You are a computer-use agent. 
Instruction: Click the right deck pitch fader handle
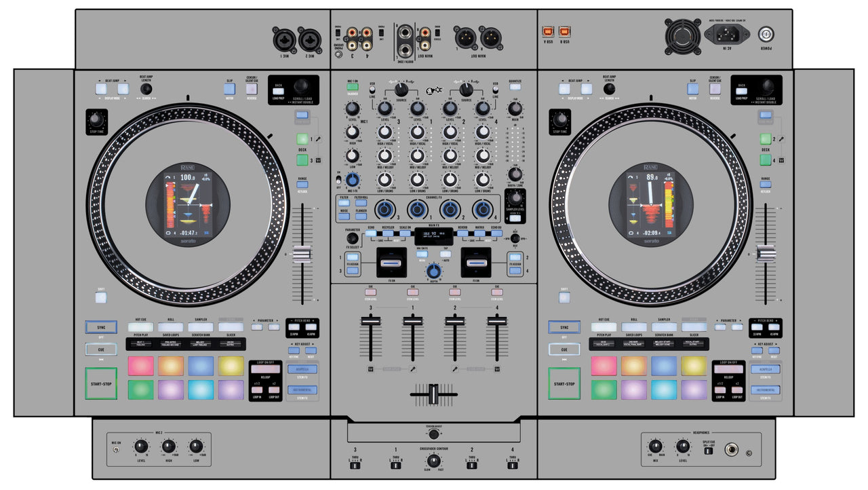pos(766,255)
